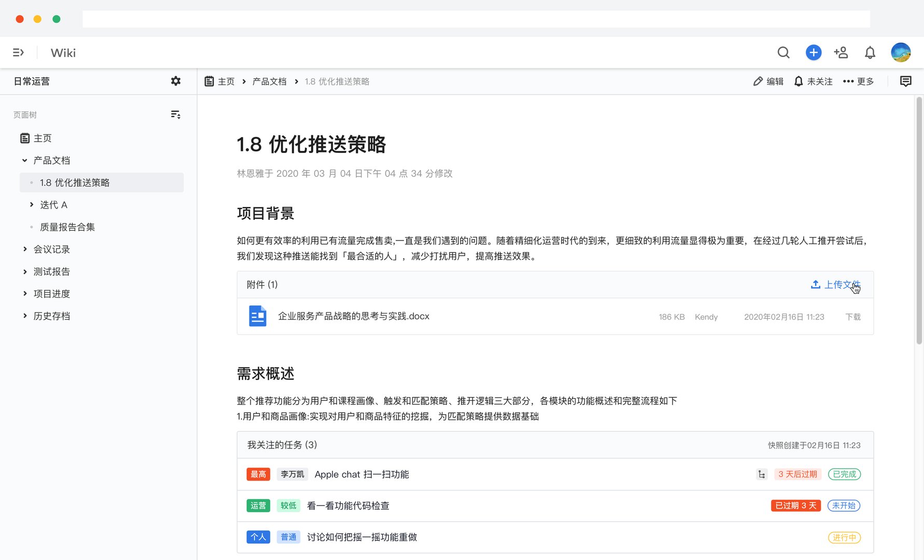Navigate to 主页 via the breadcrumb
The width and height of the screenshot is (924, 560).
[x=225, y=81]
